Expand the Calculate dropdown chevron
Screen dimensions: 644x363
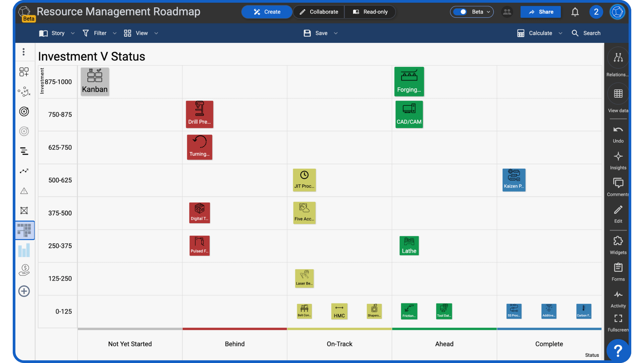click(x=560, y=33)
